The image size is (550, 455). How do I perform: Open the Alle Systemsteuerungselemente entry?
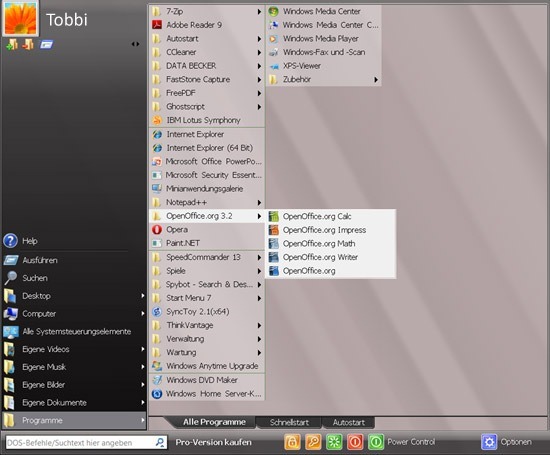[74, 332]
